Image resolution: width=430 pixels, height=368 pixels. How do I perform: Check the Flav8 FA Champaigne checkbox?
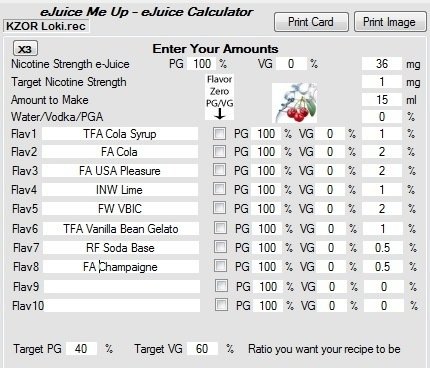pyautogui.click(x=221, y=266)
